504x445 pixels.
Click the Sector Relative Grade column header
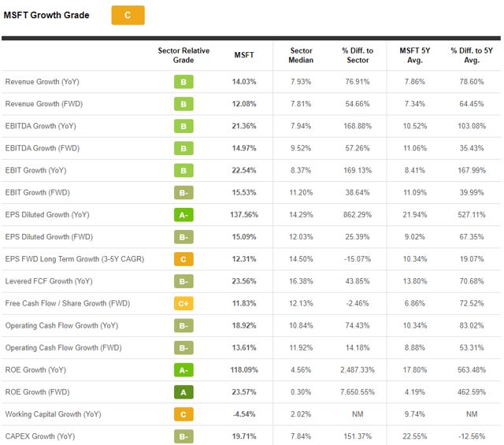183,55
